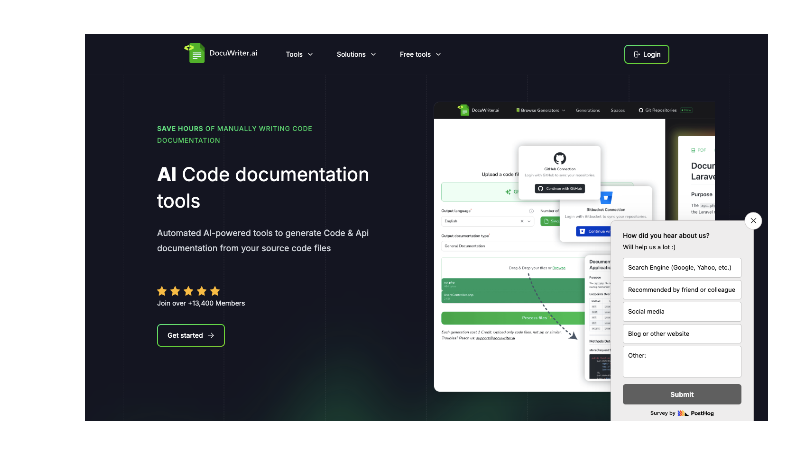Select Search Engine survey option
800x454 pixels.
(x=682, y=268)
